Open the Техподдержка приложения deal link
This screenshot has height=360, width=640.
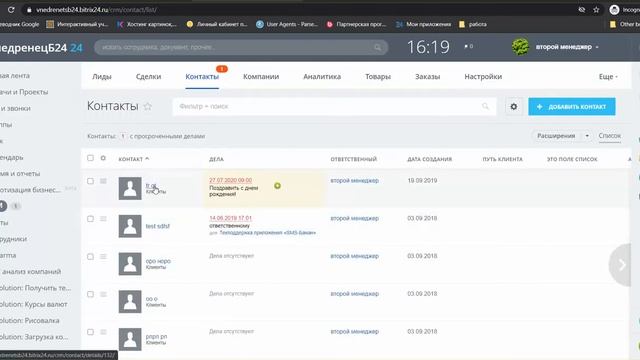pos(268,233)
